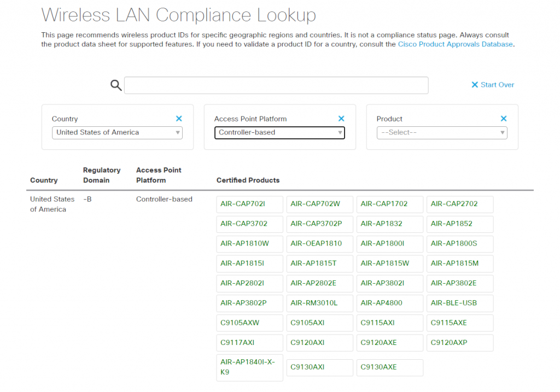
Task: Click the Certified Products column header
Action: click(248, 180)
